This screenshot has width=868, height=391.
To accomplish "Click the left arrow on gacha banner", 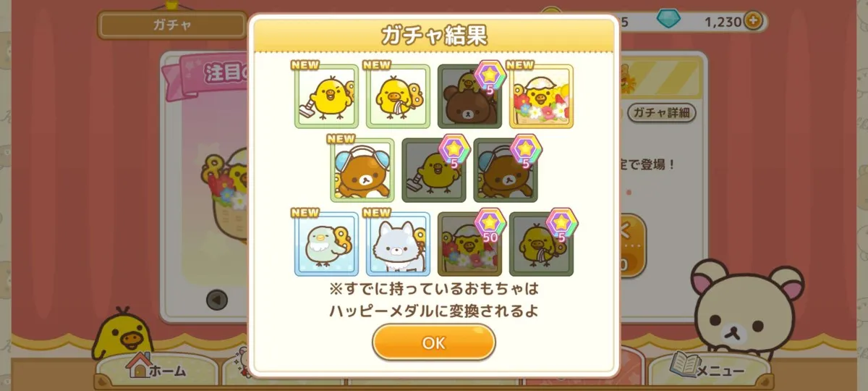I will [217, 299].
